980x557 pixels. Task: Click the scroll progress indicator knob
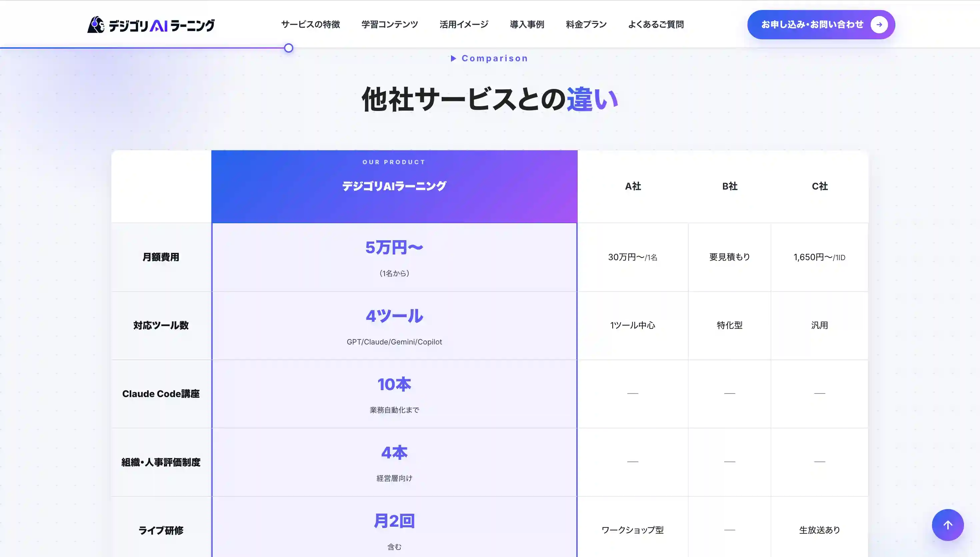pos(289,48)
